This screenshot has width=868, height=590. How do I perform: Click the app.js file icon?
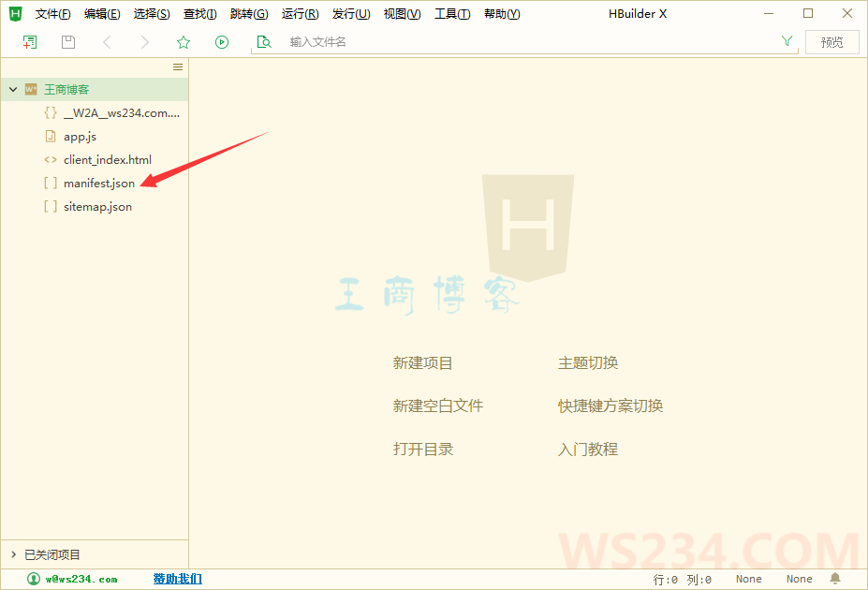51,136
